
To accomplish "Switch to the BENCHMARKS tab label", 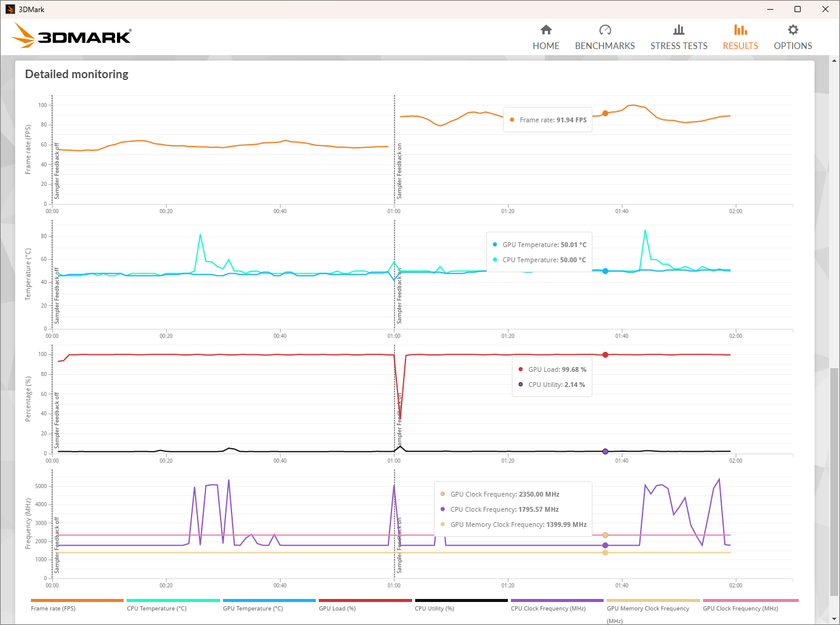I will coord(605,46).
